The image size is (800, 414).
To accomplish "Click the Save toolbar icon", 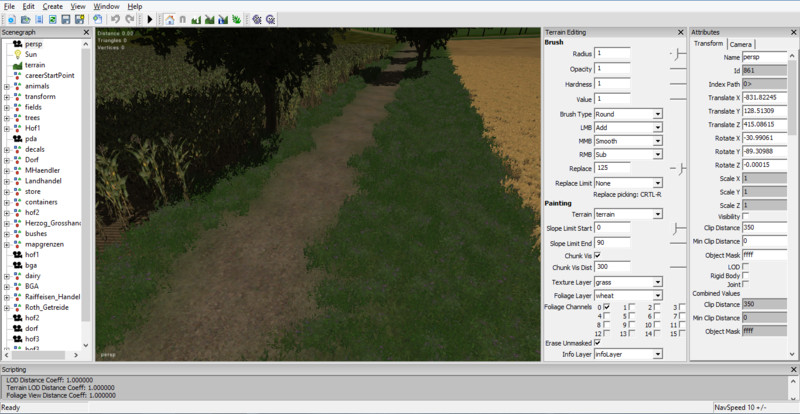I will [x=65, y=19].
